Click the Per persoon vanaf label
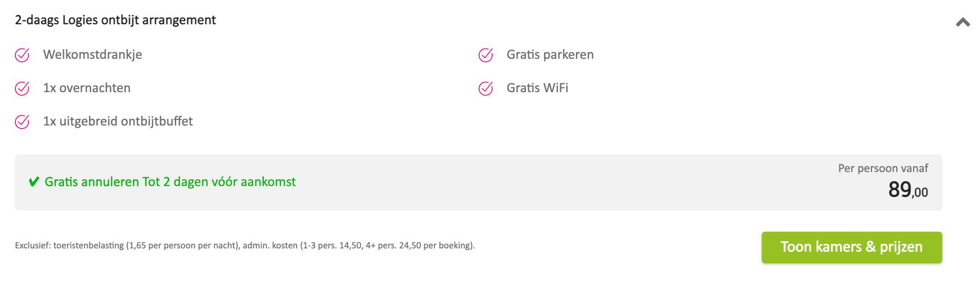Viewport: 980px width, 287px height. pos(883,168)
